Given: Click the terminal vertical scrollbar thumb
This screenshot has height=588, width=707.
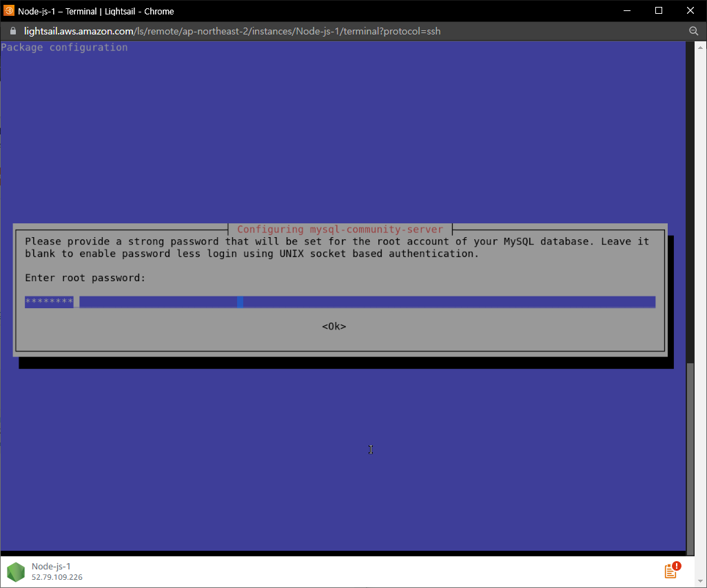Looking at the screenshot, I should [x=690, y=458].
